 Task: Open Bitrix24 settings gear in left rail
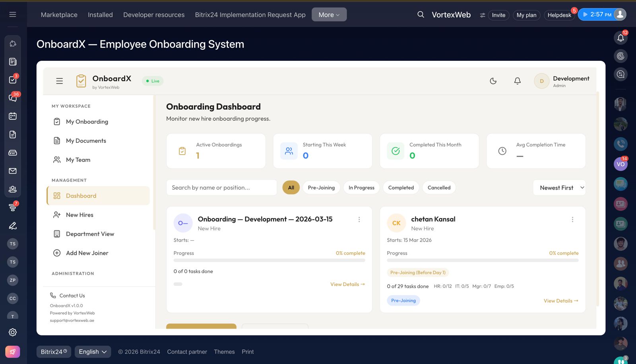[13, 332]
